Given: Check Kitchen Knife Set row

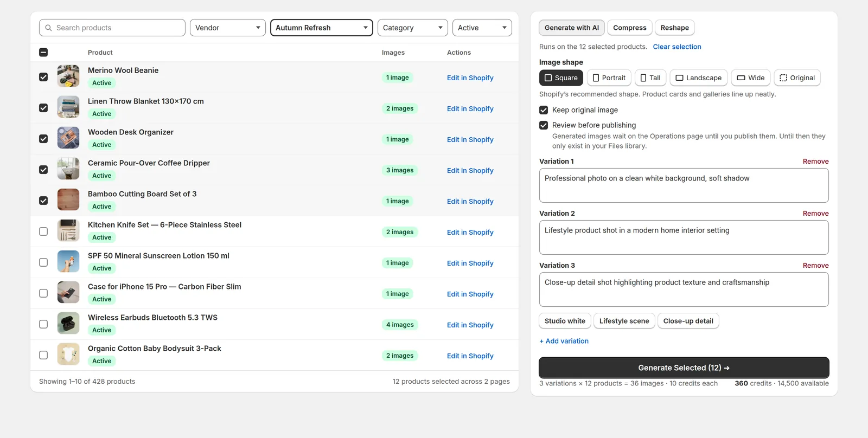Looking at the screenshot, I should click(x=43, y=231).
